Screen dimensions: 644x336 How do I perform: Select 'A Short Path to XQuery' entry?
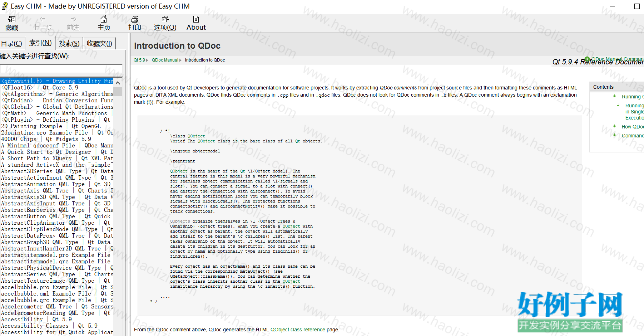[57, 159]
